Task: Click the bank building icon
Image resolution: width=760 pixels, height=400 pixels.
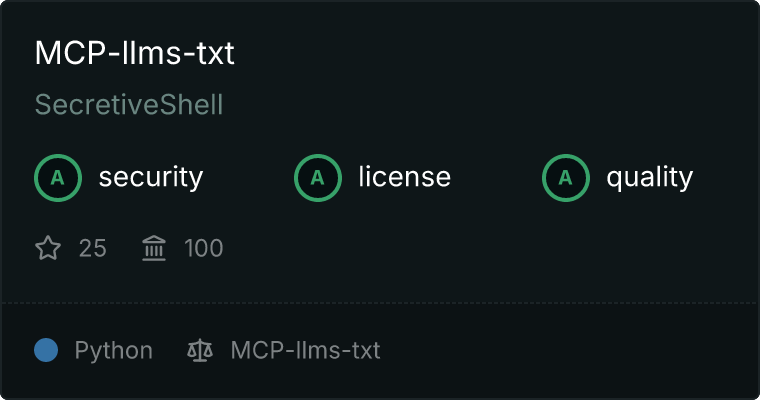Action: [154, 248]
